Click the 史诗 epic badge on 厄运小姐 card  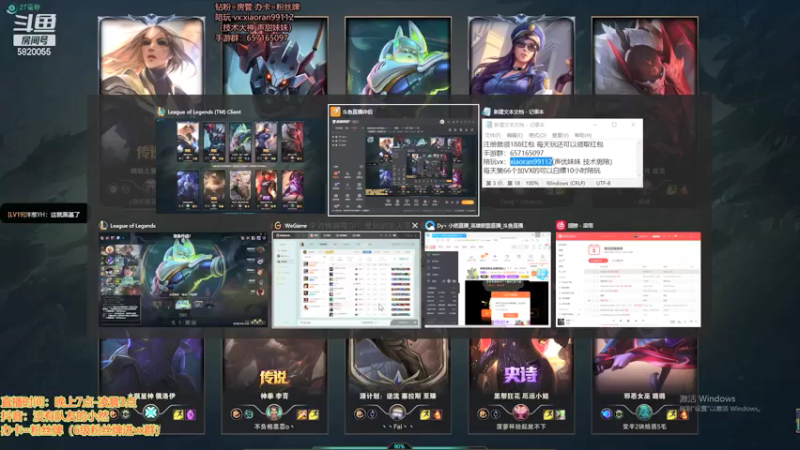520,375
